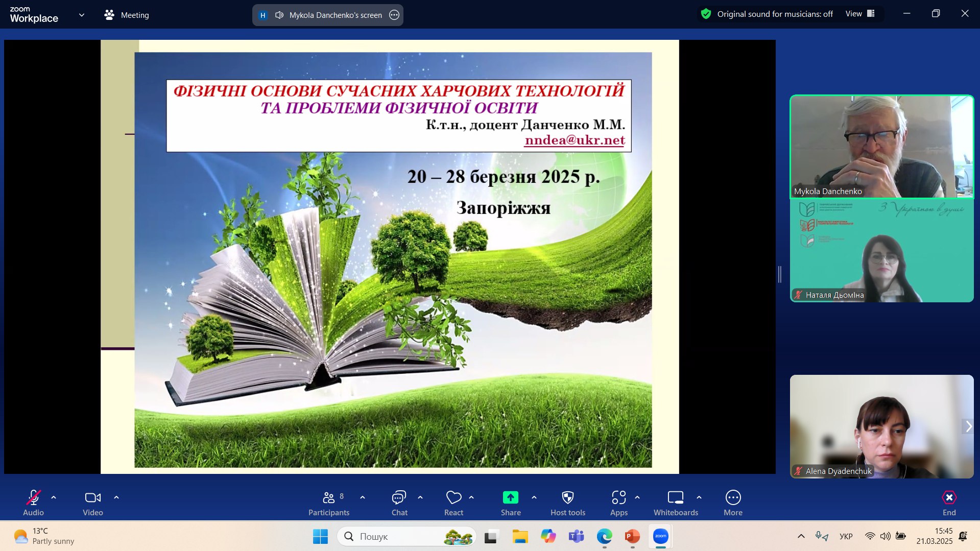980x551 pixels.
Task: Toggle the Video camera button
Action: click(93, 502)
